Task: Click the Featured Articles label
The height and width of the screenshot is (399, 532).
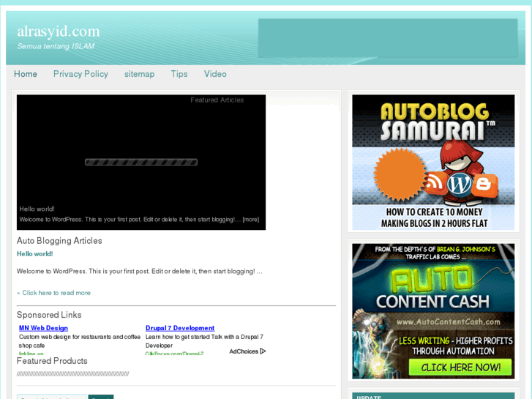Action: (217, 100)
